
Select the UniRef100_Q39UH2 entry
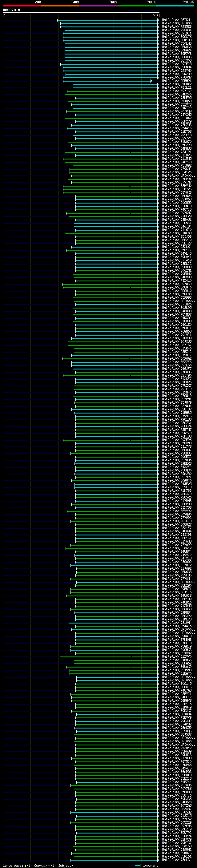176,850
